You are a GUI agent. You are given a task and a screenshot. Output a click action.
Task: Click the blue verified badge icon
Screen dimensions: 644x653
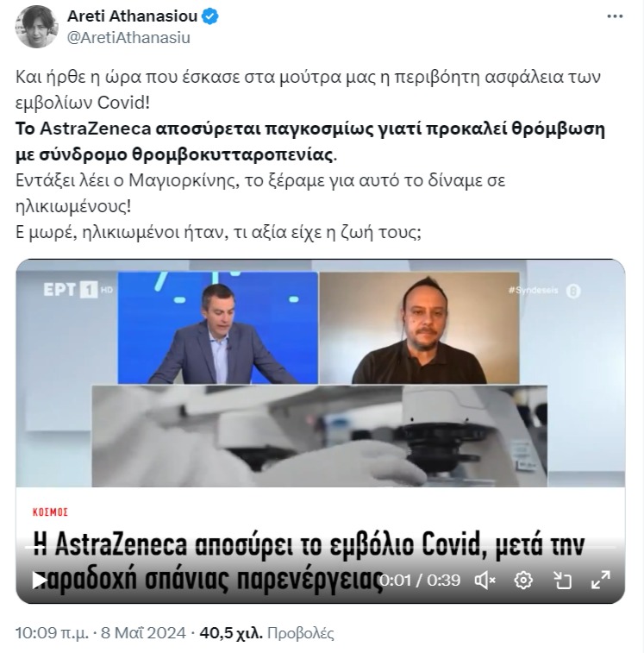(x=209, y=16)
